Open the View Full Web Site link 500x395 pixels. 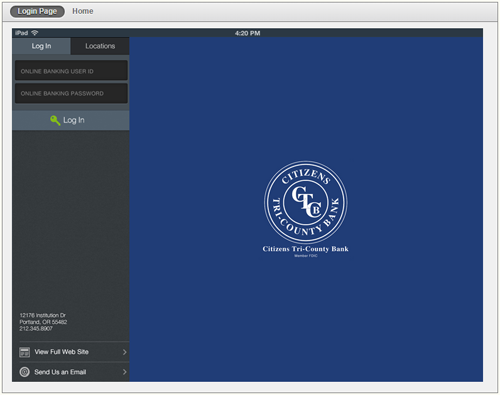(74, 352)
